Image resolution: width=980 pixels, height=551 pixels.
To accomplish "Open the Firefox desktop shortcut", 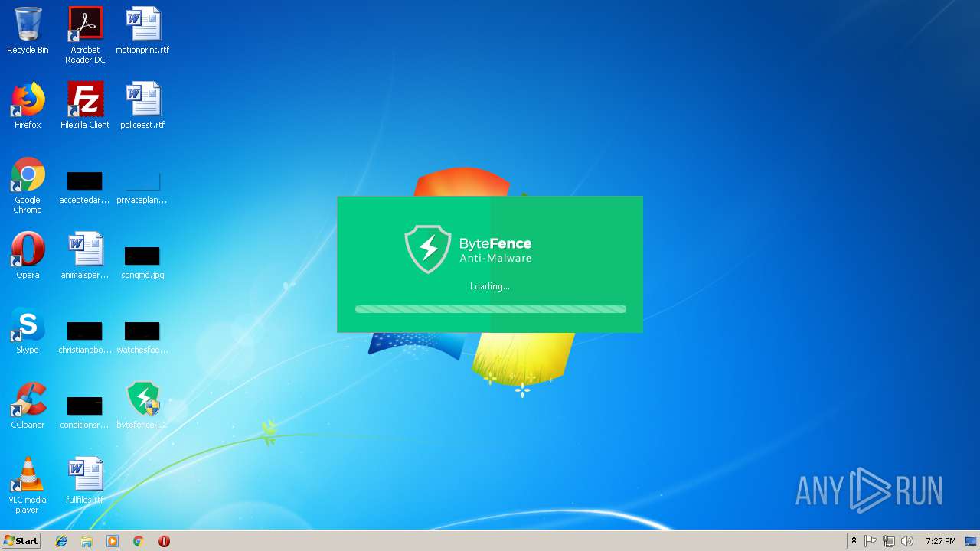I will 28,106.
